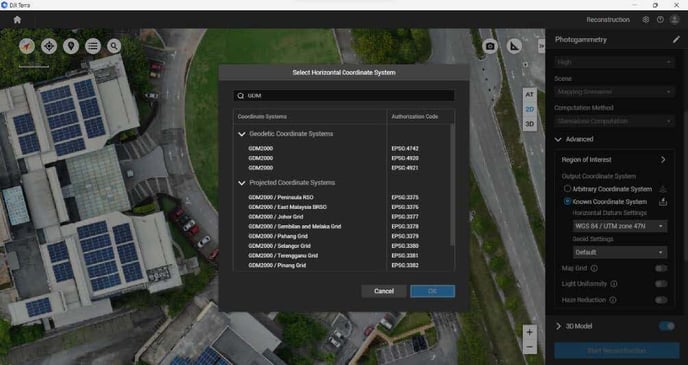Viewport: 688px width, 365px height.
Task: Click the coordinate system search field
Action: point(344,96)
